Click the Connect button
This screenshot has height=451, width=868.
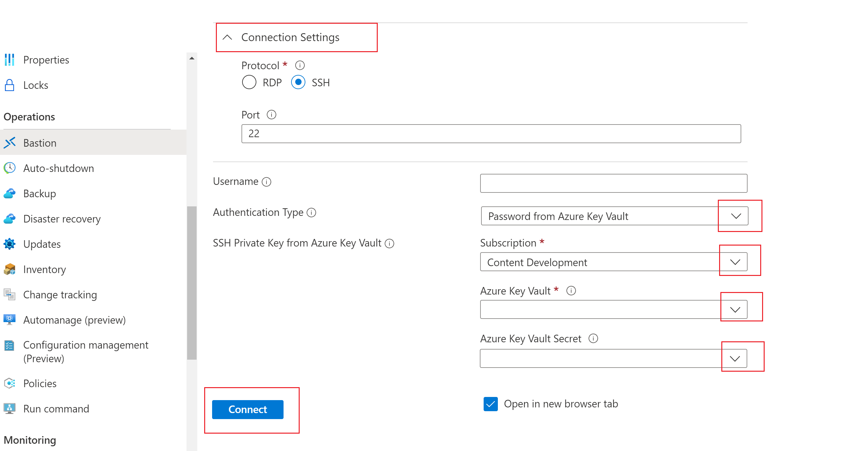point(248,410)
